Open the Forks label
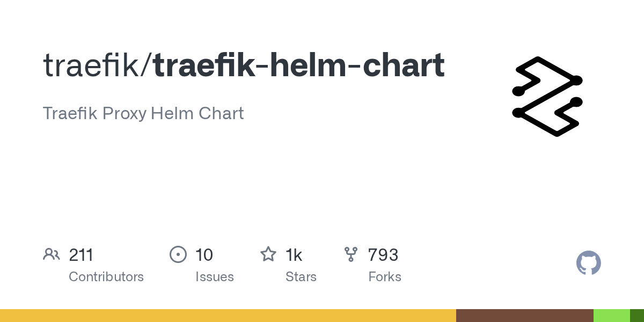The width and height of the screenshot is (644, 322). (x=385, y=277)
